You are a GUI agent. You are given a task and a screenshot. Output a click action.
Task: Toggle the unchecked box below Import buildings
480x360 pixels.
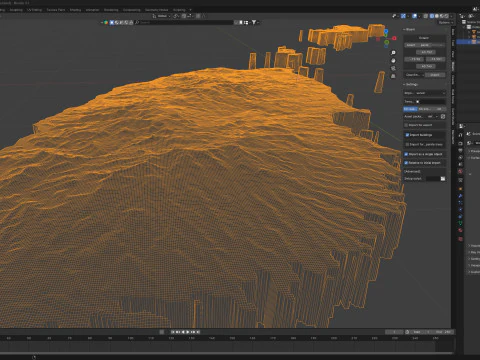click(x=407, y=144)
